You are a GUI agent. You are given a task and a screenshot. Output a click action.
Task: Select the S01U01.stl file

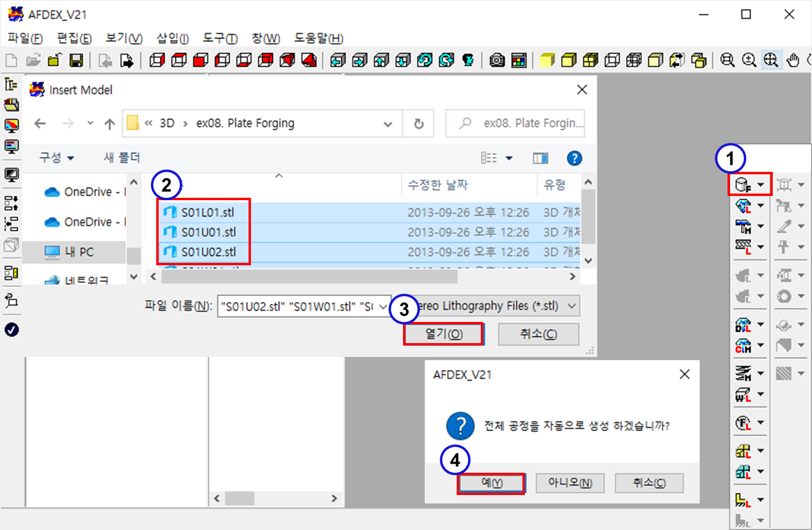point(208,232)
